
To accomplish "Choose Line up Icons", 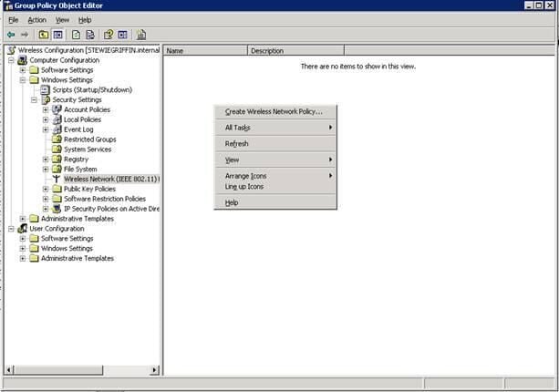I will pyautogui.click(x=275, y=186).
